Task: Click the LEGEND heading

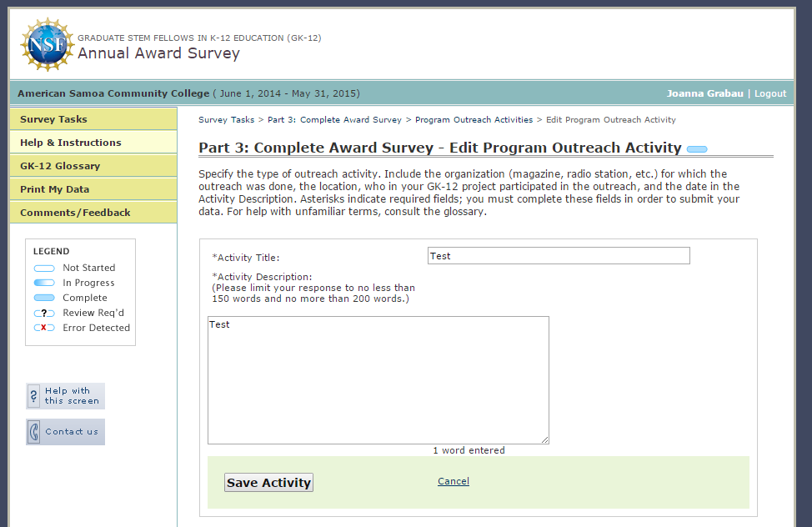Action: (x=51, y=251)
